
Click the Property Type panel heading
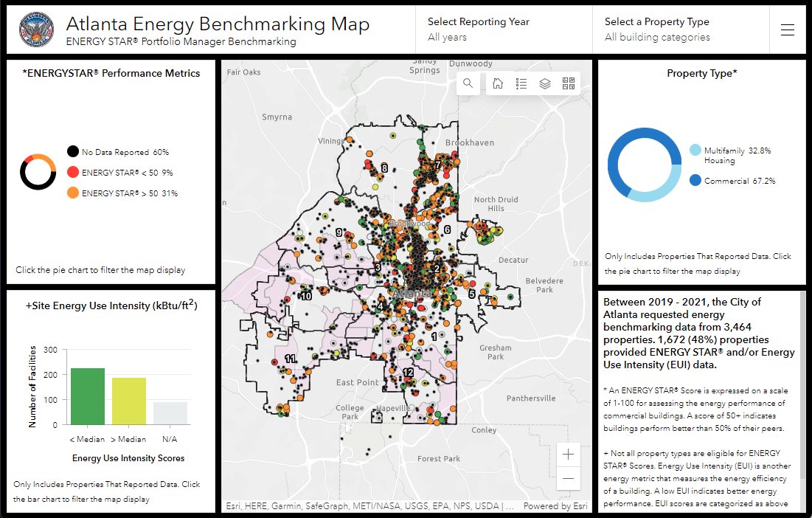(701, 73)
